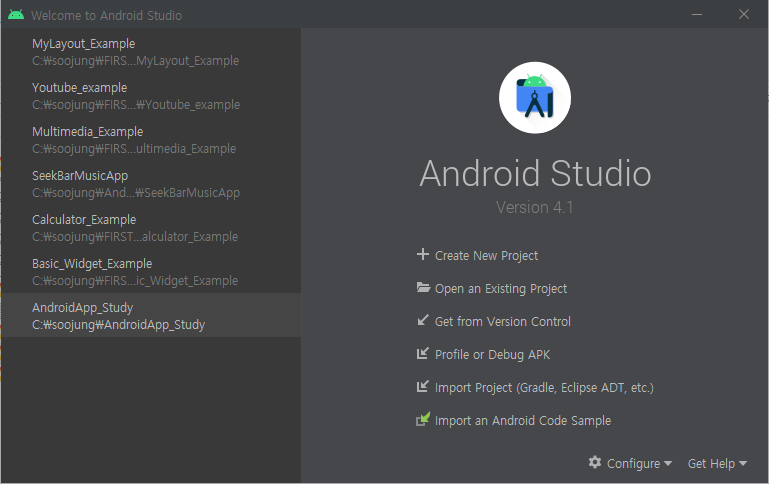Click the import icon beside Import Project (Gradle, Eclipse ADT, etc.)

(x=422, y=386)
